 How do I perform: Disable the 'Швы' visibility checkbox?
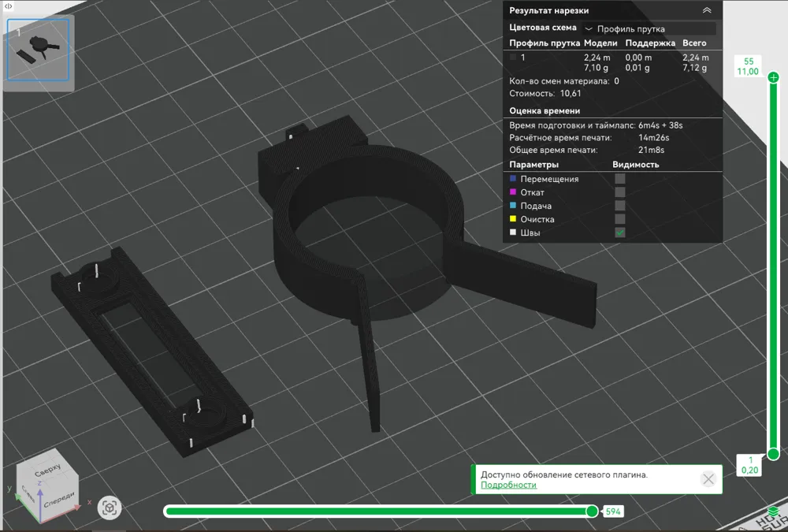pyautogui.click(x=620, y=233)
